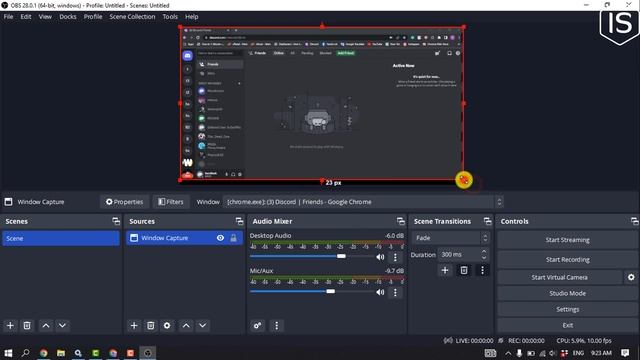Move source down arrow in Sources panel
640x360 pixels.
[202, 325]
